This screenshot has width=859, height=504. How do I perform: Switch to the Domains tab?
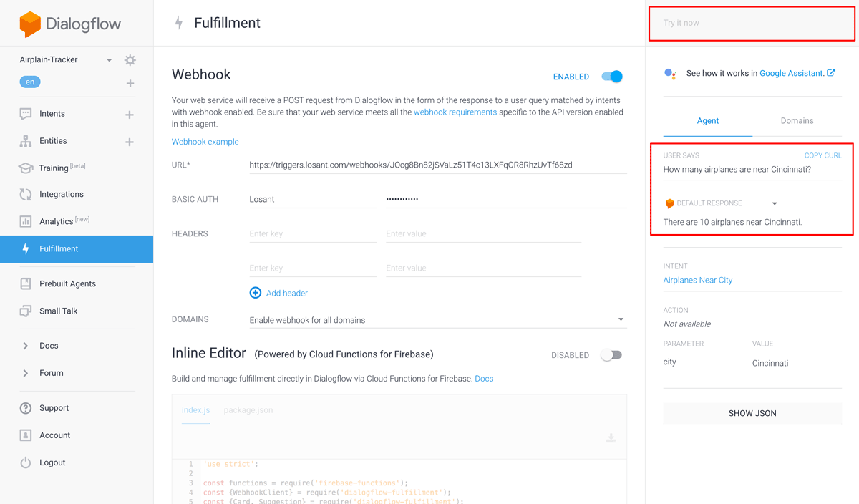click(797, 121)
